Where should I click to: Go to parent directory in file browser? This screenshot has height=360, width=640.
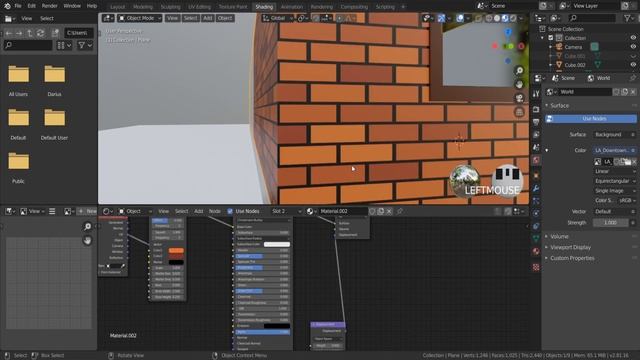[30, 33]
